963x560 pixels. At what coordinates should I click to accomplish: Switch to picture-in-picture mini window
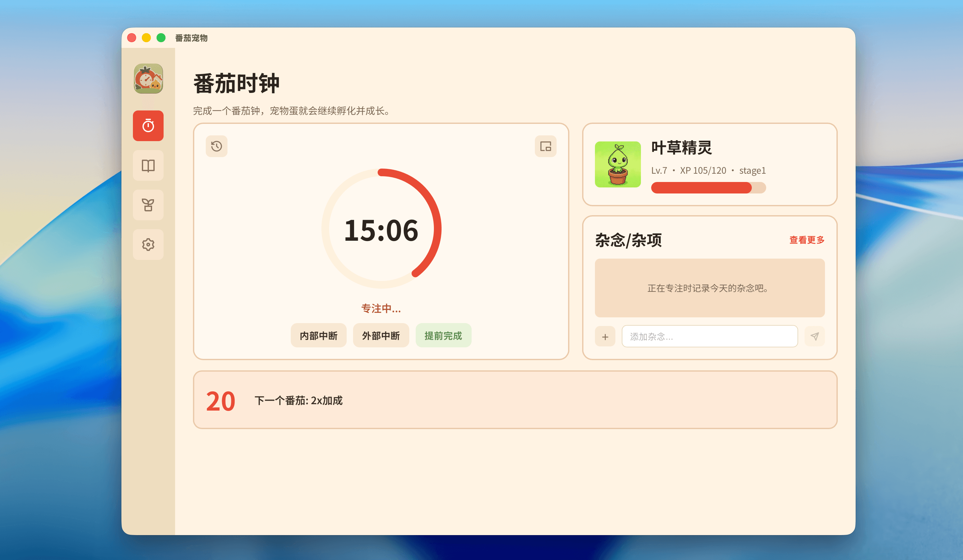tap(545, 146)
